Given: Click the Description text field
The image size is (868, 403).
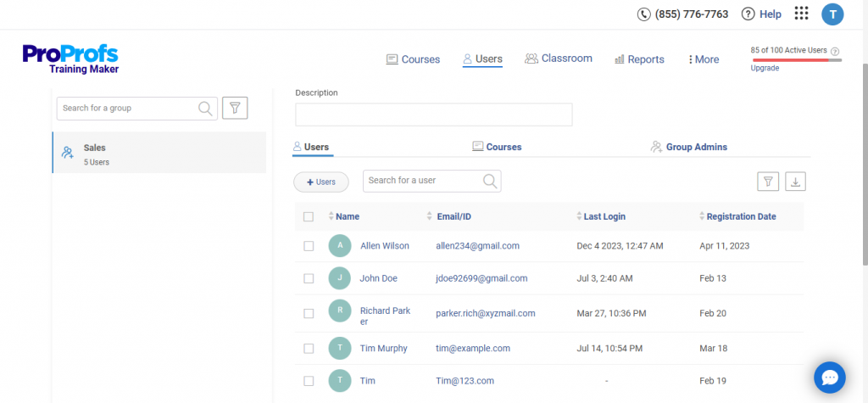Looking at the screenshot, I should coord(433,115).
